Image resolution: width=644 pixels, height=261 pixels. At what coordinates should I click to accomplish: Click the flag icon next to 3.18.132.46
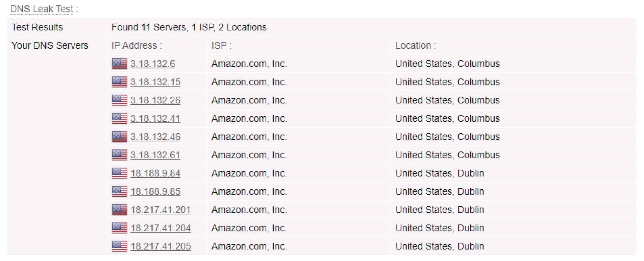point(120,137)
